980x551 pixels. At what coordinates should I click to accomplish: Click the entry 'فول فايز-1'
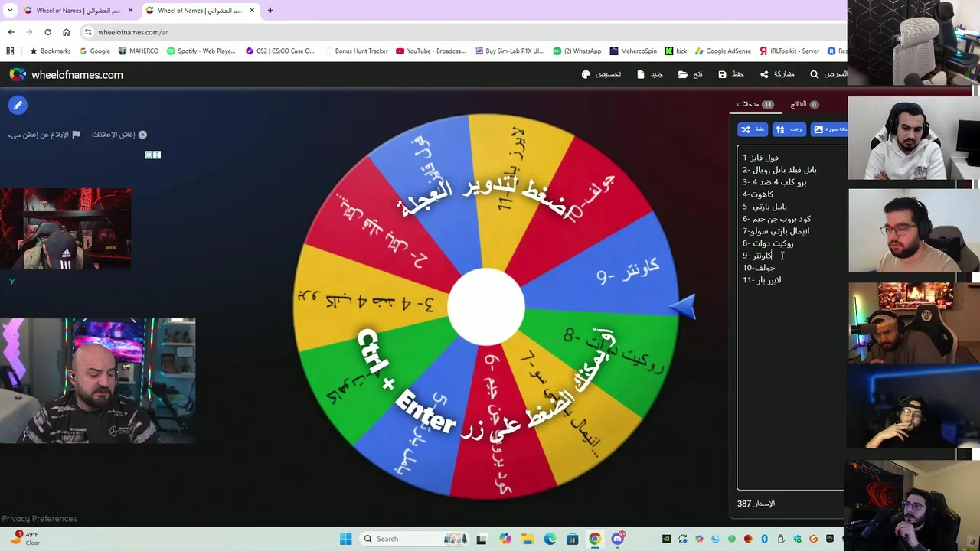pyautogui.click(x=760, y=158)
